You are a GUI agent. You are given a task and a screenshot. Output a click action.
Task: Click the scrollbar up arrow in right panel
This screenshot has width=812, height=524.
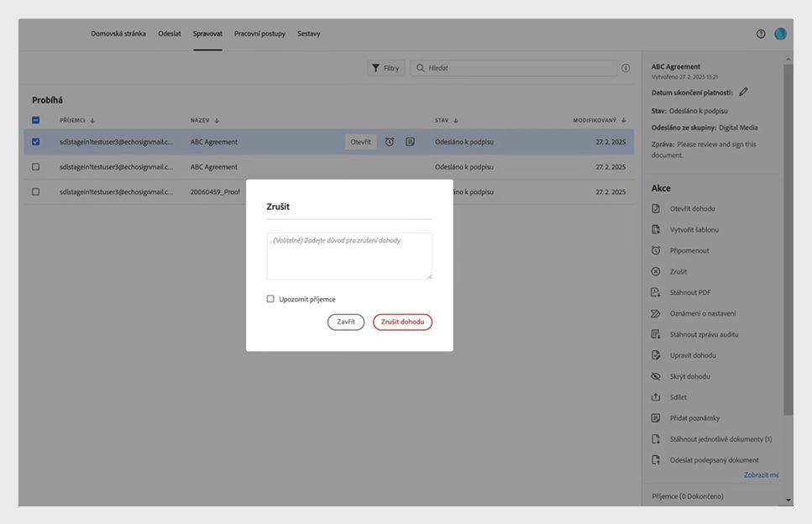coord(788,59)
